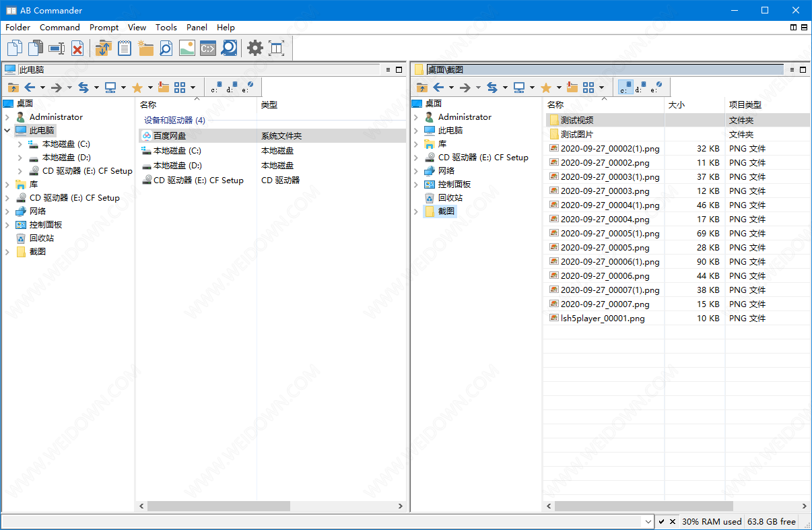The image size is (812, 530).
Task: Collapse 此电脑 node in left tree
Action: tap(7, 130)
